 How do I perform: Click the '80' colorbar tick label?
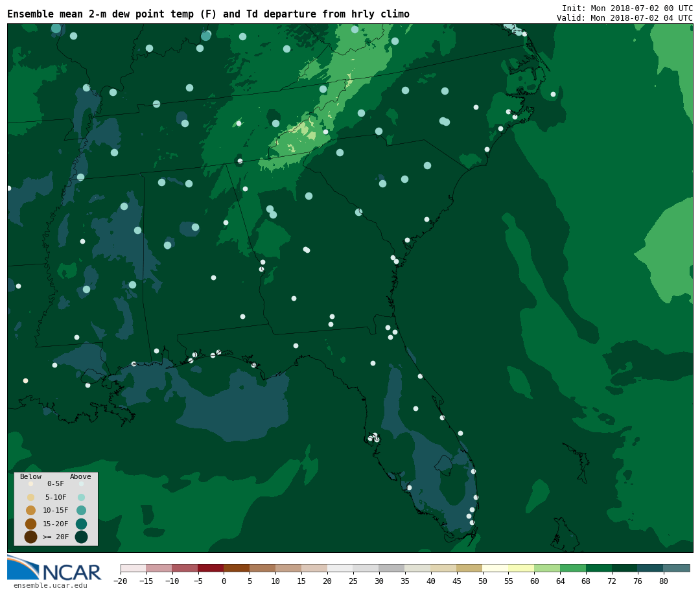(664, 581)
